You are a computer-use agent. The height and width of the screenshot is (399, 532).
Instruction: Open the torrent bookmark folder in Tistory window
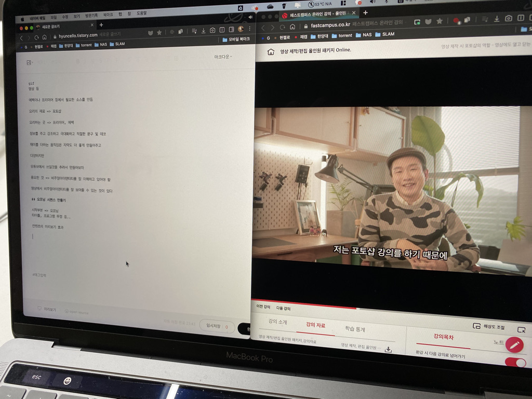[84, 45]
